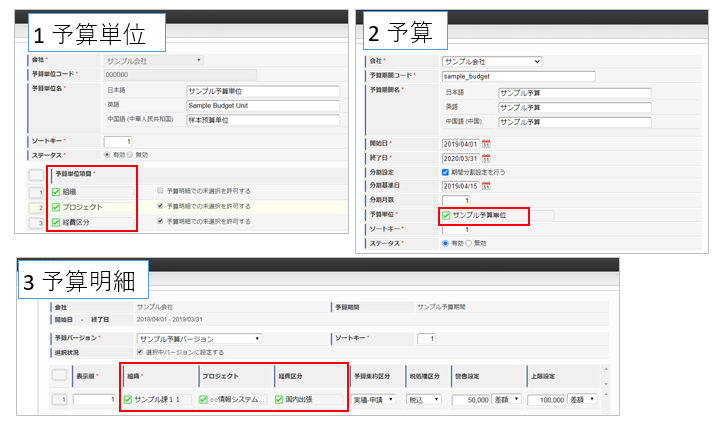The image size is (718, 427).
Task: Click green check icon beside 経費区分 in budget unit items
Action: click(x=56, y=222)
